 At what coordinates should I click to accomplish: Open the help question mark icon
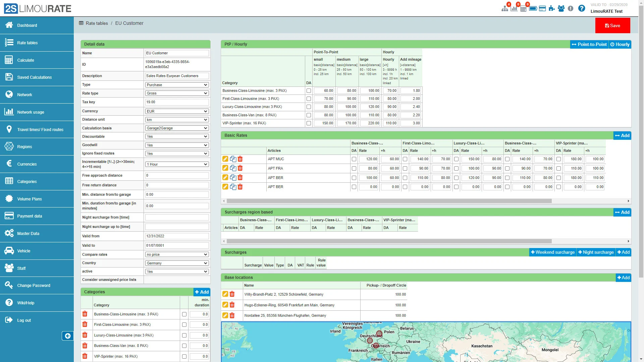click(582, 8)
